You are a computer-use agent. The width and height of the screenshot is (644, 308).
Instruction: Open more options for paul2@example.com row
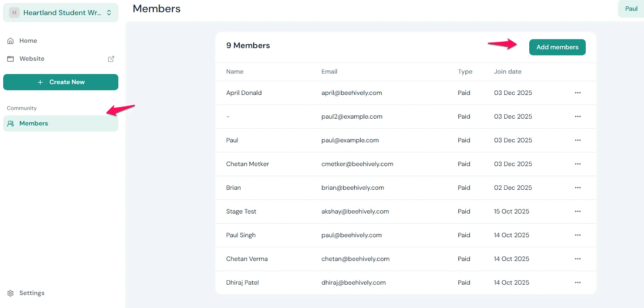coord(578,117)
